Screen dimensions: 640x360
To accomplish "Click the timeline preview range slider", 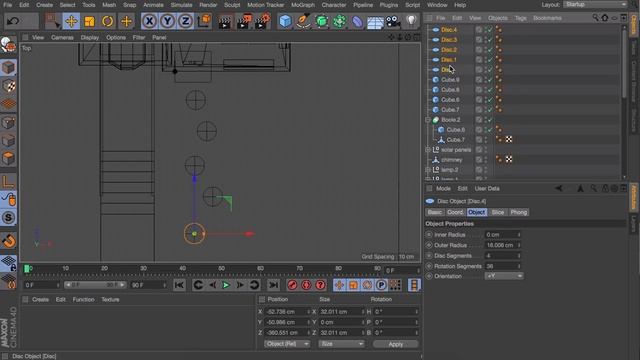I will pyautogui.click(x=95, y=285).
